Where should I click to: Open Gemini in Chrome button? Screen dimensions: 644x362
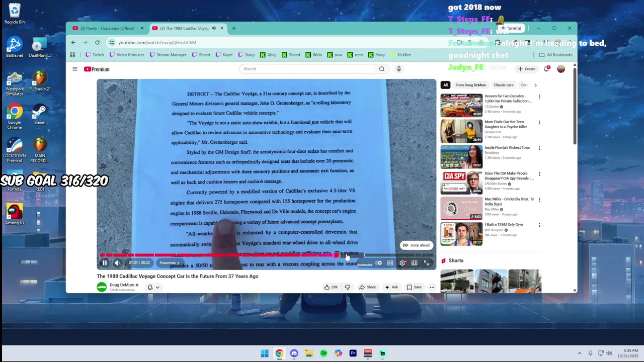tap(511, 28)
